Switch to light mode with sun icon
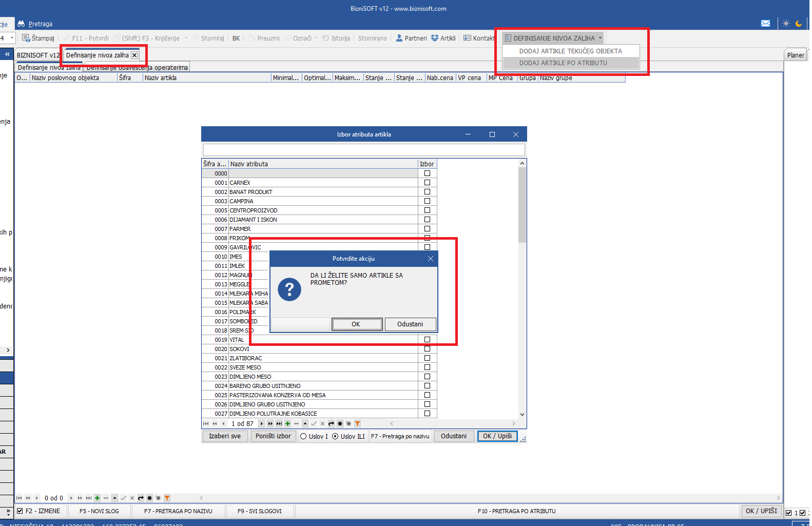The height and width of the screenshot is (526, 812). 786,24
